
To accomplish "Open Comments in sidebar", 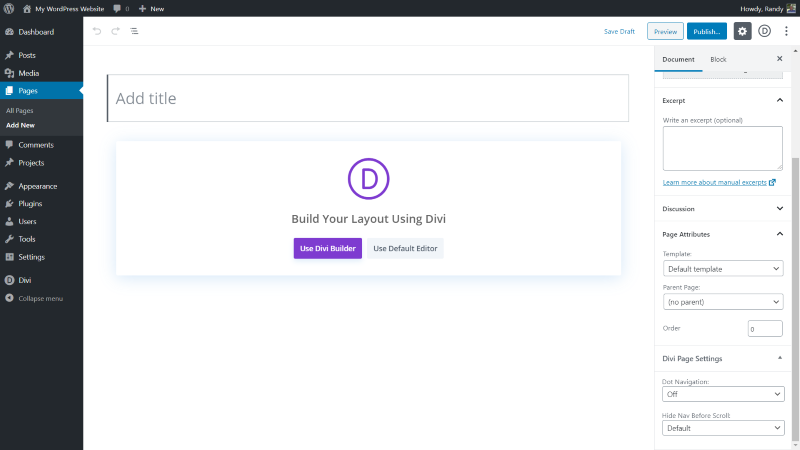I will click(41, 145).
